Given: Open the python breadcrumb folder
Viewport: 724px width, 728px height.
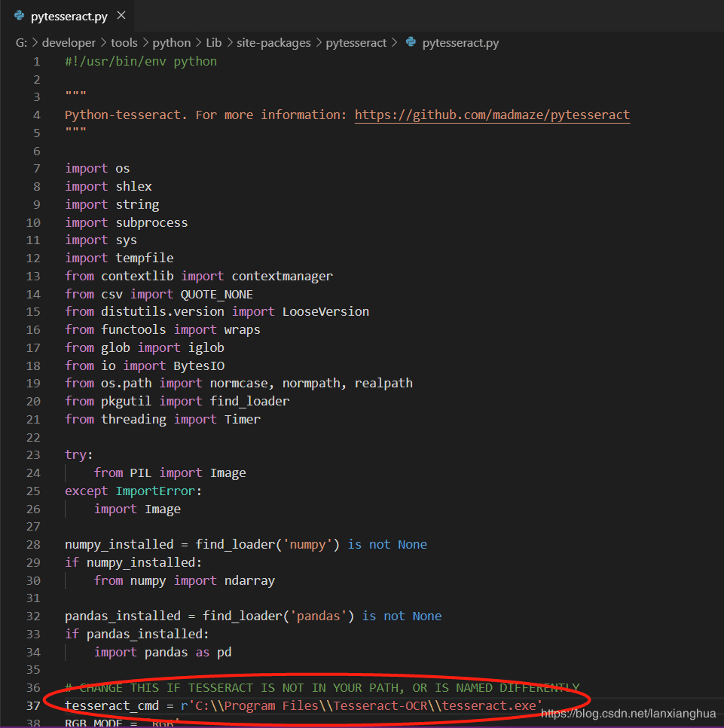Looking at the screenshot, I should [172, 43].
